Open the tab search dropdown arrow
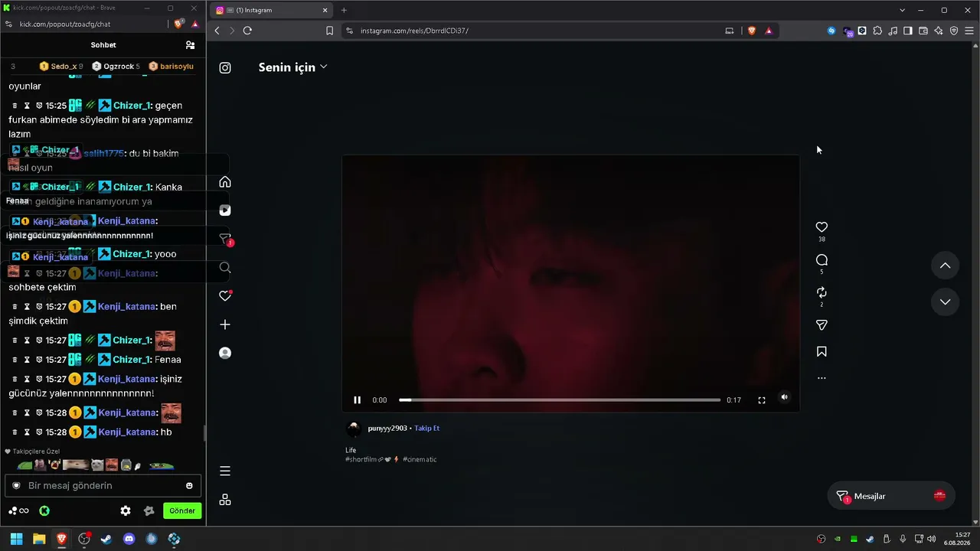Screen dimensions: 980x551 click(x=903, y=10)
